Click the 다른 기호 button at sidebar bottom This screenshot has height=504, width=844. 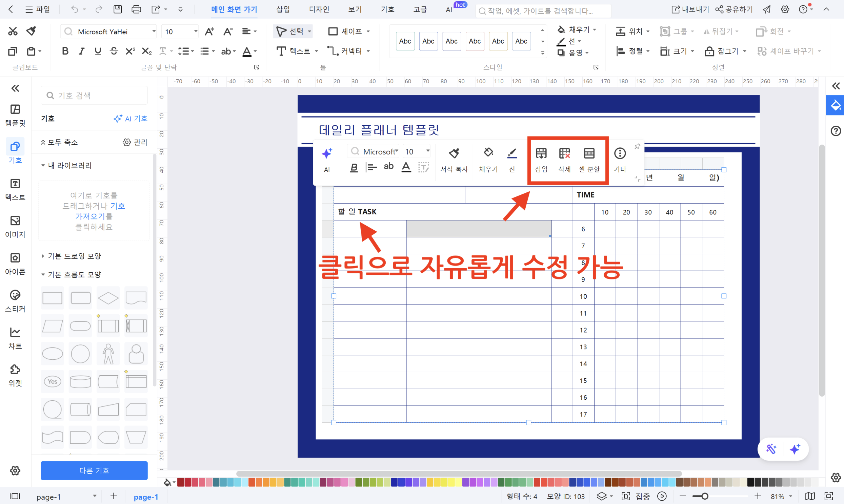(x=94, y=470)
